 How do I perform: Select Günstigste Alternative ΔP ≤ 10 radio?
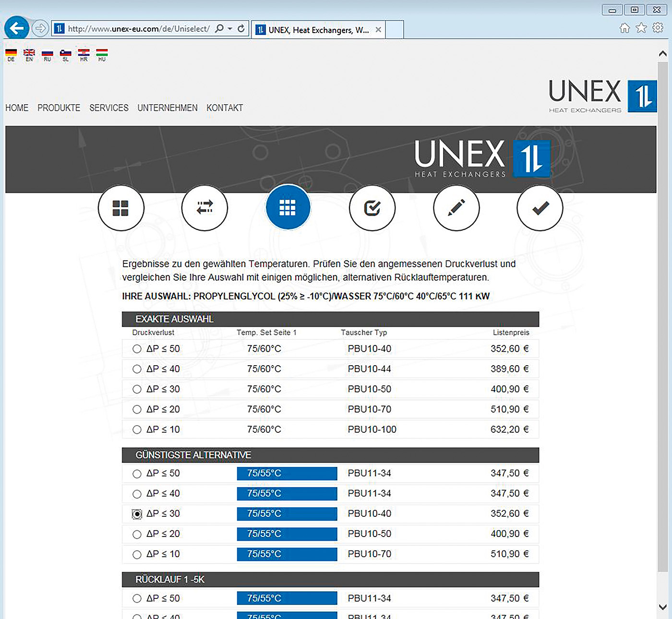[137, 554]
